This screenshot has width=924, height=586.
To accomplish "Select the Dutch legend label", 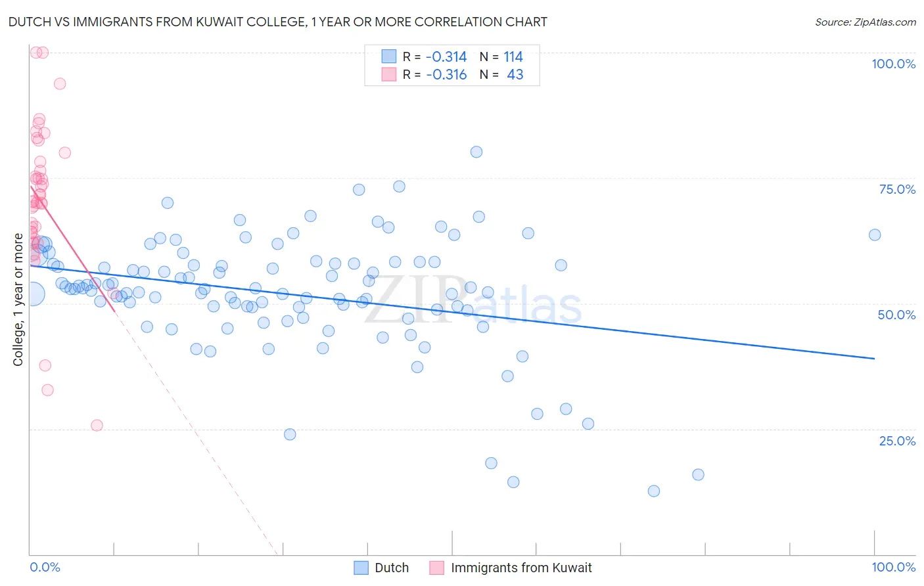I will coord(392,568).
